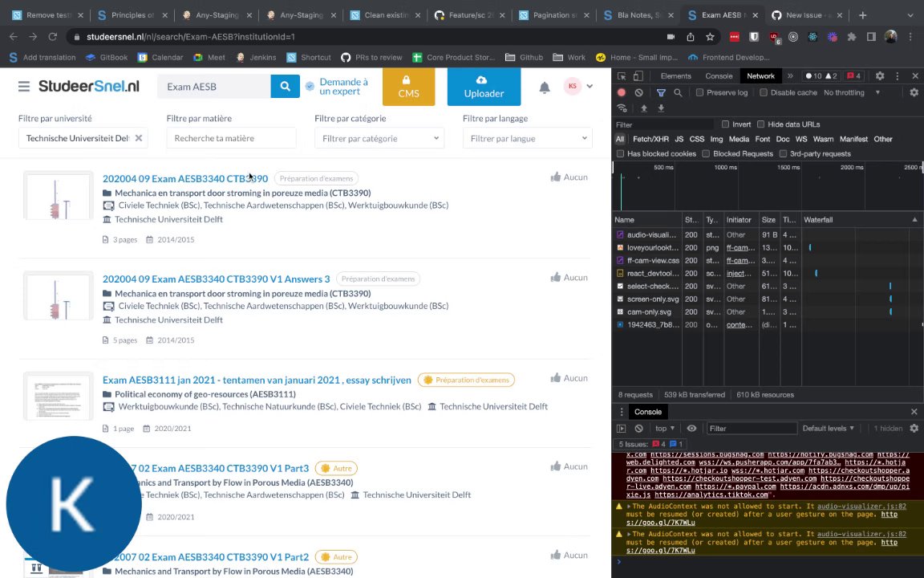924x578 pixels.
Task: Open the Filtrer par catégorie dropdown
Action: point(379,138)
